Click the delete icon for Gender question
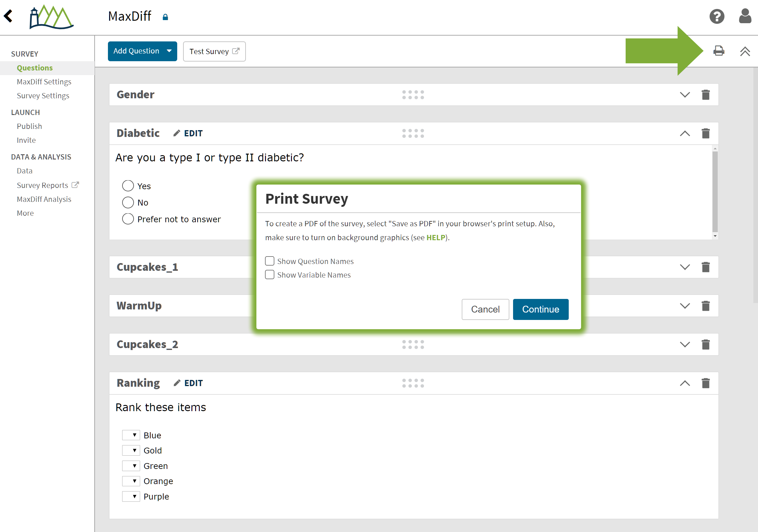This screenshot has height=532, width=758. click(706, 94)
